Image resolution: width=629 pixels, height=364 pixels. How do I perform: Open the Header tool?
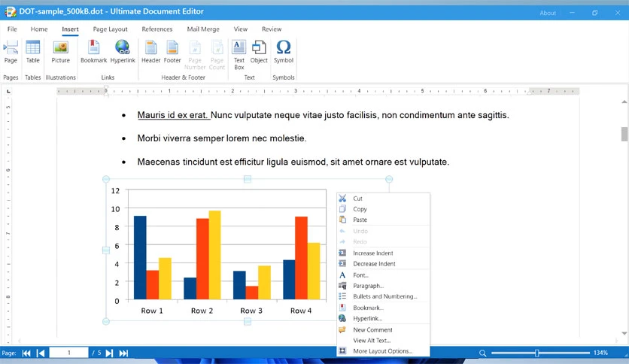[150, 52]
